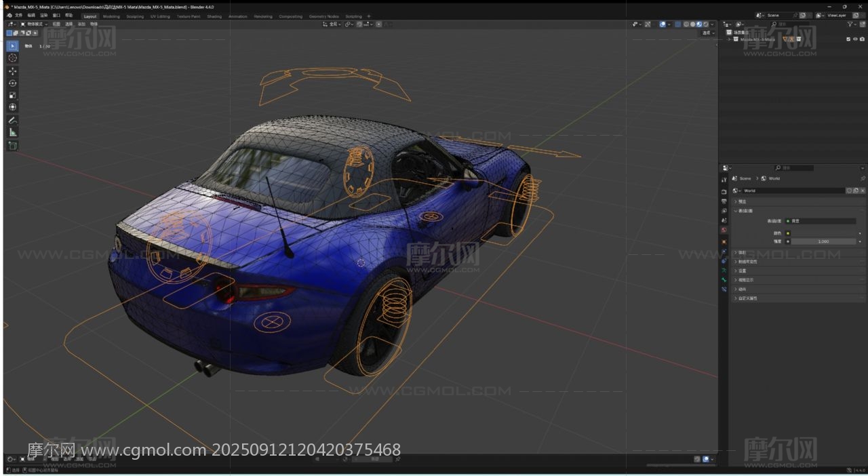This screenshot has width=868, height=476.
Task: Expand the fourth panel below Surface
Action: 735,280
